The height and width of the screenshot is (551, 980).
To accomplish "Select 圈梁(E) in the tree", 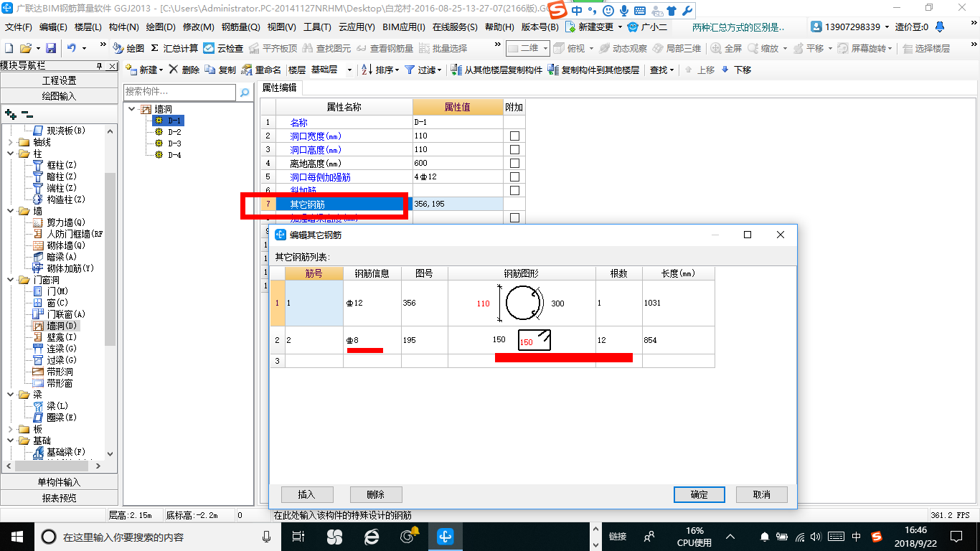I will [55, 418].
